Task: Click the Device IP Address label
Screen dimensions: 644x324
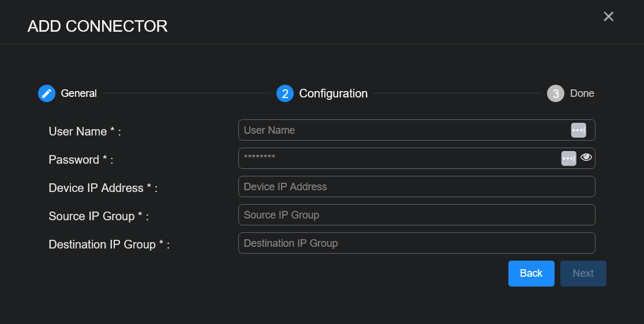Action: 103,188
